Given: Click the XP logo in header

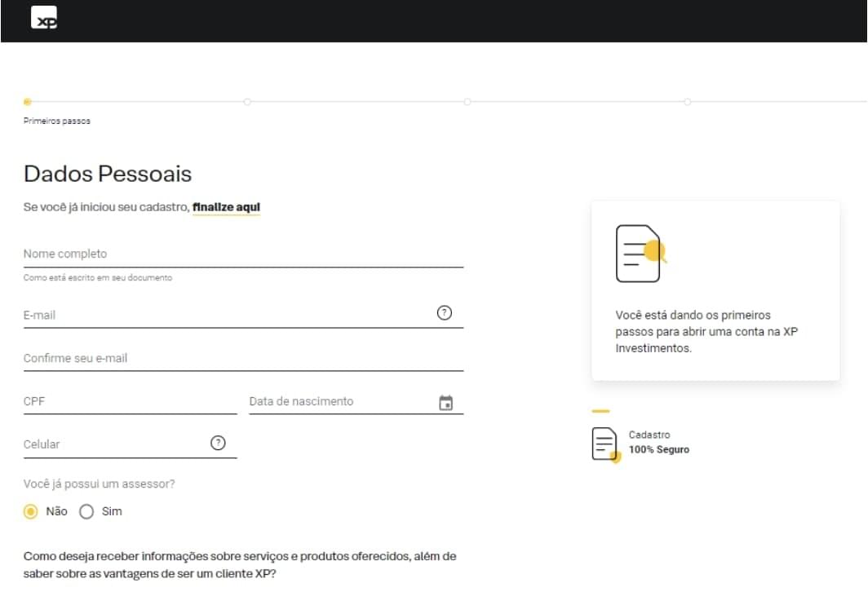Looking at the screenshot, I should [44, 18].
